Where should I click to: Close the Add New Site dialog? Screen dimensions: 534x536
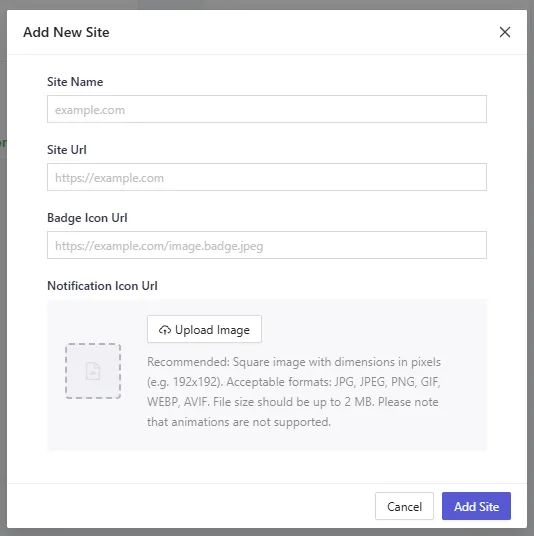tap(505, 32)
